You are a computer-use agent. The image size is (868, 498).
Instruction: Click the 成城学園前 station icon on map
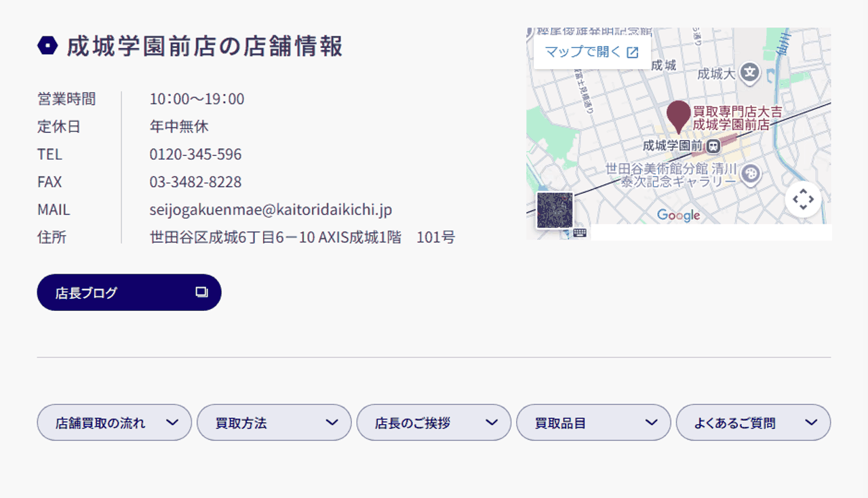point(714,145)
